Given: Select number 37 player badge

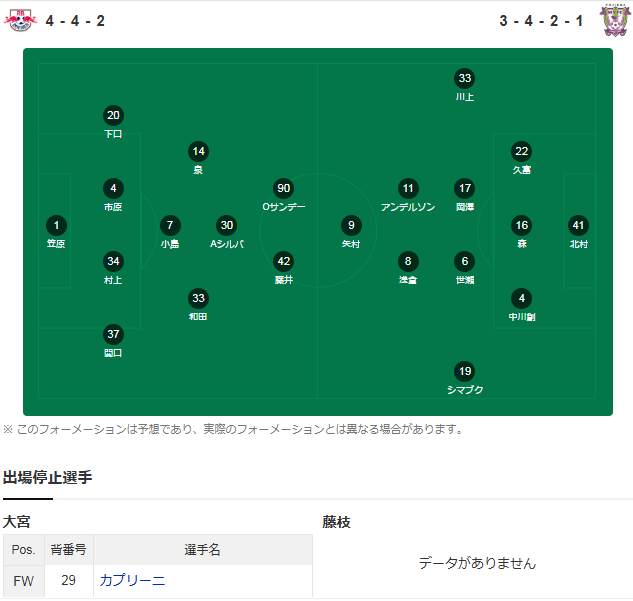Looking at the screenshot, I should 113,334.
